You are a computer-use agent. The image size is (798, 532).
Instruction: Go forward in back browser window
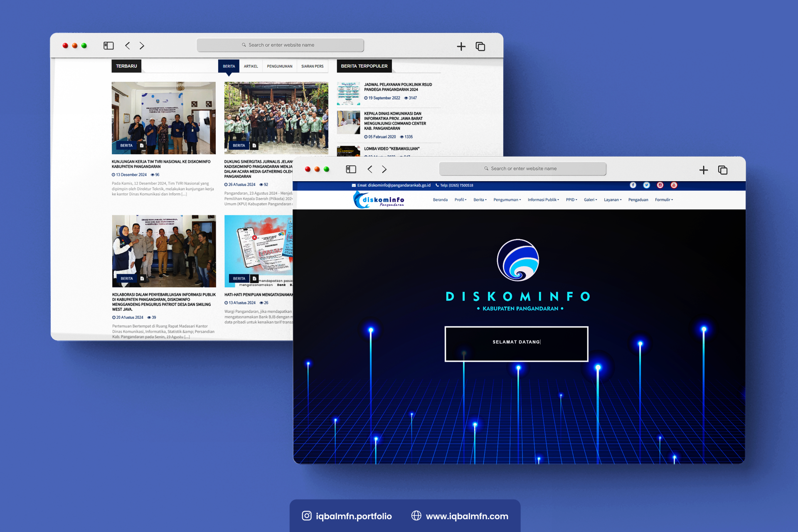pos(142,46)
